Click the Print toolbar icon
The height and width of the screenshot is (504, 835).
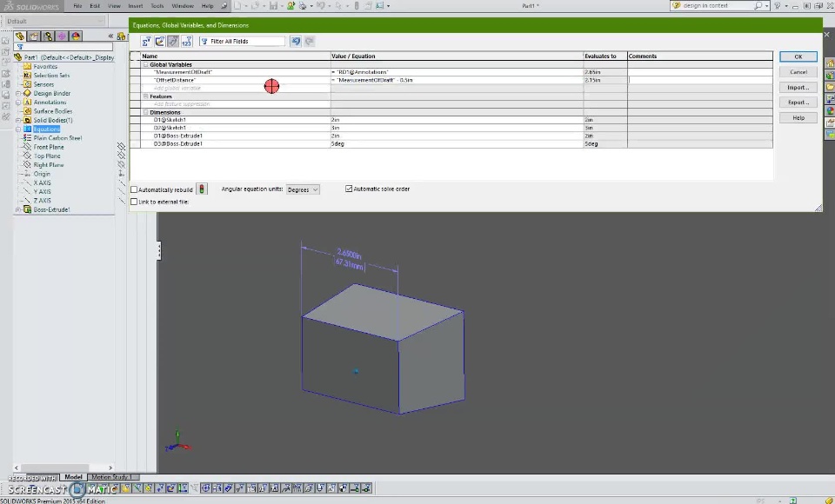click(303, 6)
